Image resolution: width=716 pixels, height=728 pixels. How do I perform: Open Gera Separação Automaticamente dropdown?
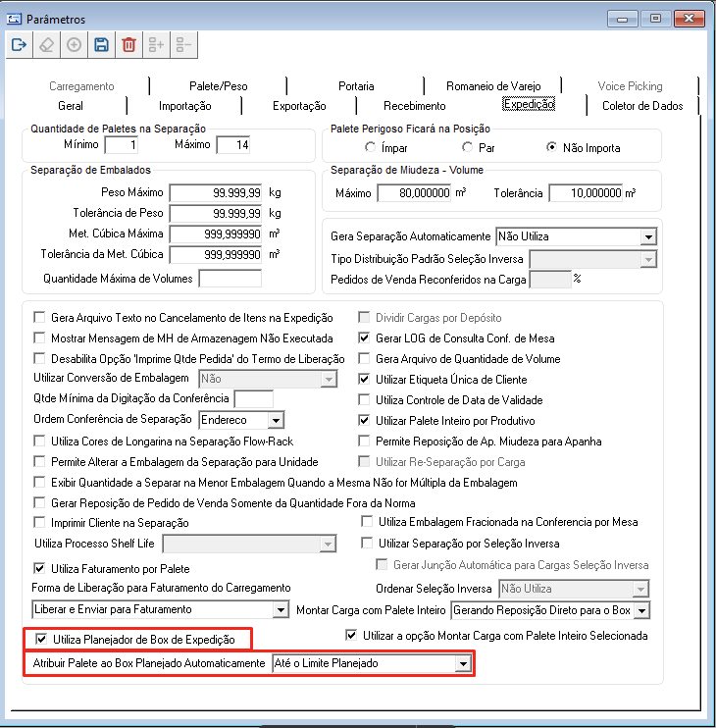click(648, 237)
